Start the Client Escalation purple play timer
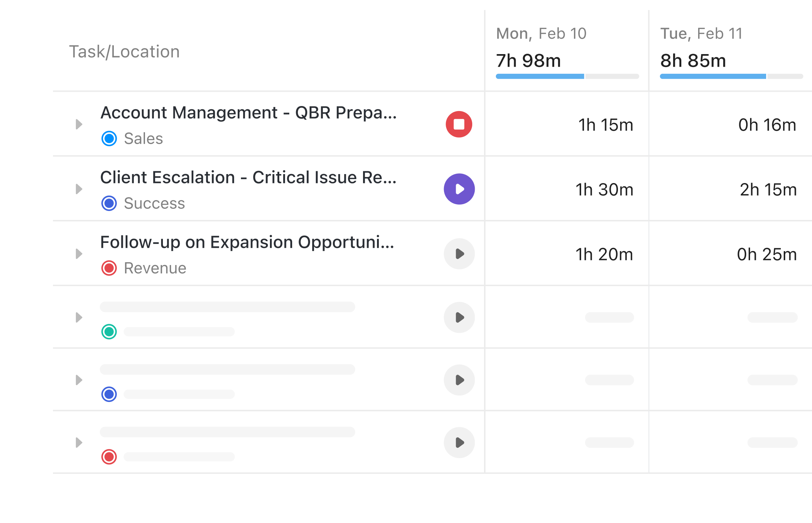The height and width of the screenshot is (523, 812). [x=459, y=189]
